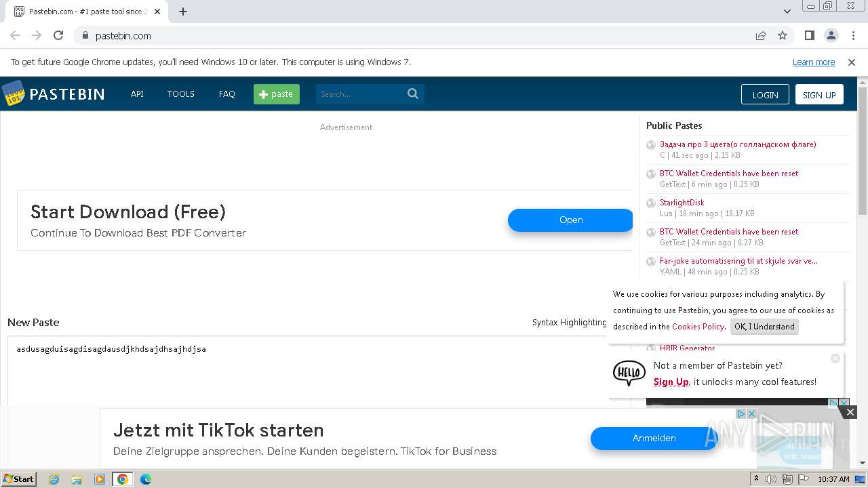
Task: Open the FAQ menu item
Action: 227,94
